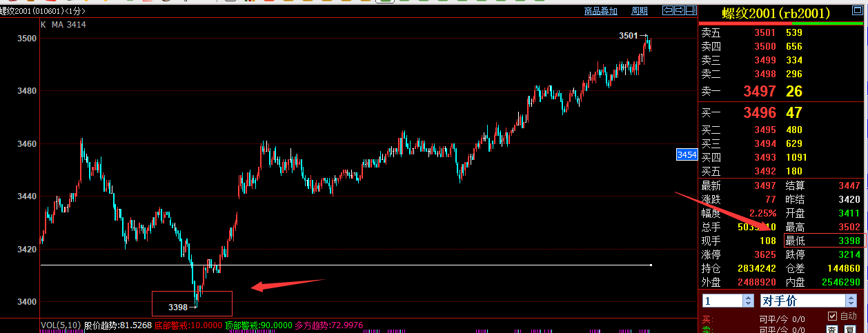Screen dimensions: 868x333
Task: Click the left arrow navigation icon
Action: click(x=667, y=10)
